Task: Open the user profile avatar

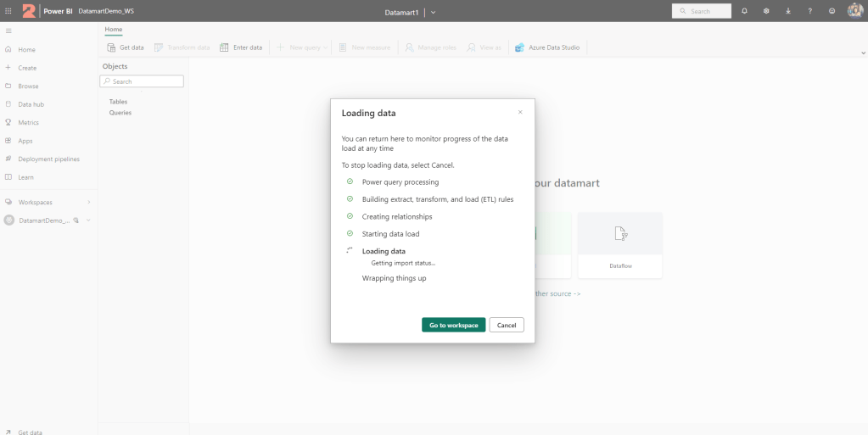Action: [x=854, y=11]
